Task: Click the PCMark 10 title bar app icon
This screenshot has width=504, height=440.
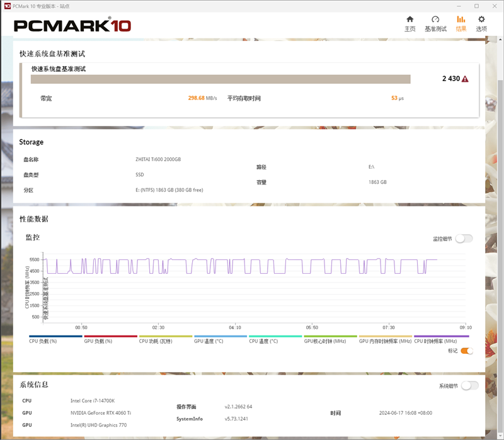Action: click(8, 6)
